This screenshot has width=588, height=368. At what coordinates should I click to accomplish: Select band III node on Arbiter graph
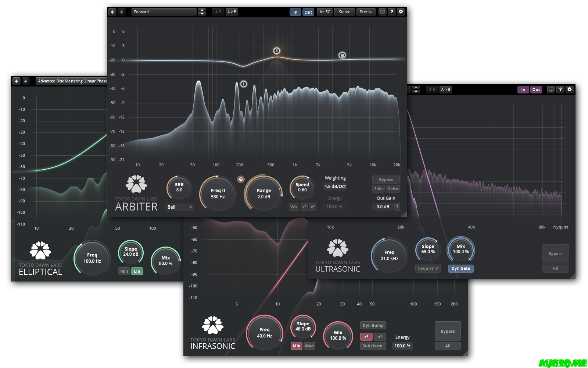pyautogui.click(x=342, y=55)
